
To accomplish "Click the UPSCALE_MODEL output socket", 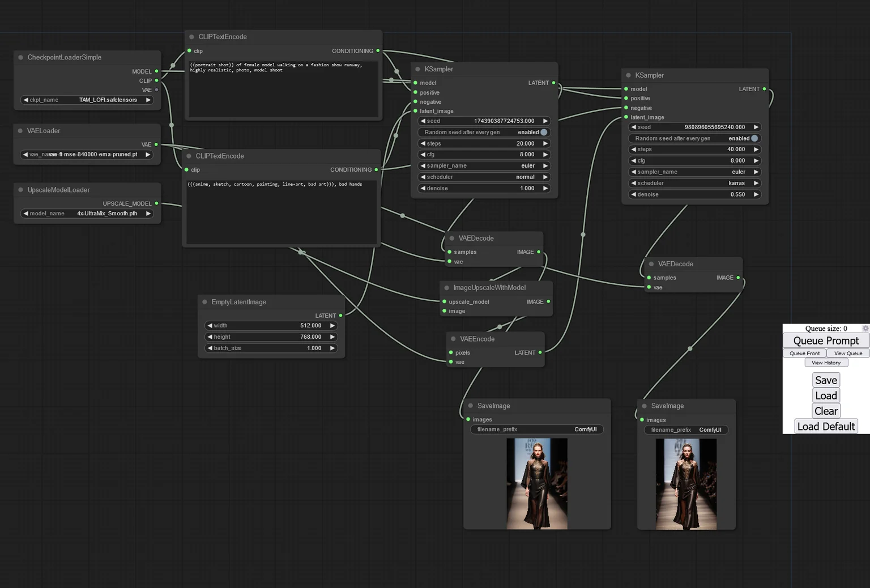I will 157,203.
